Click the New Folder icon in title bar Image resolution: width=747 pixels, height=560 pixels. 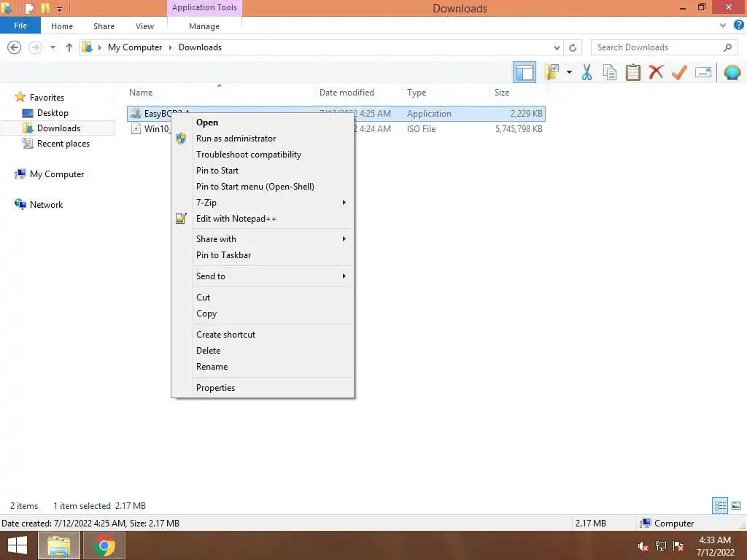(45, 8)
